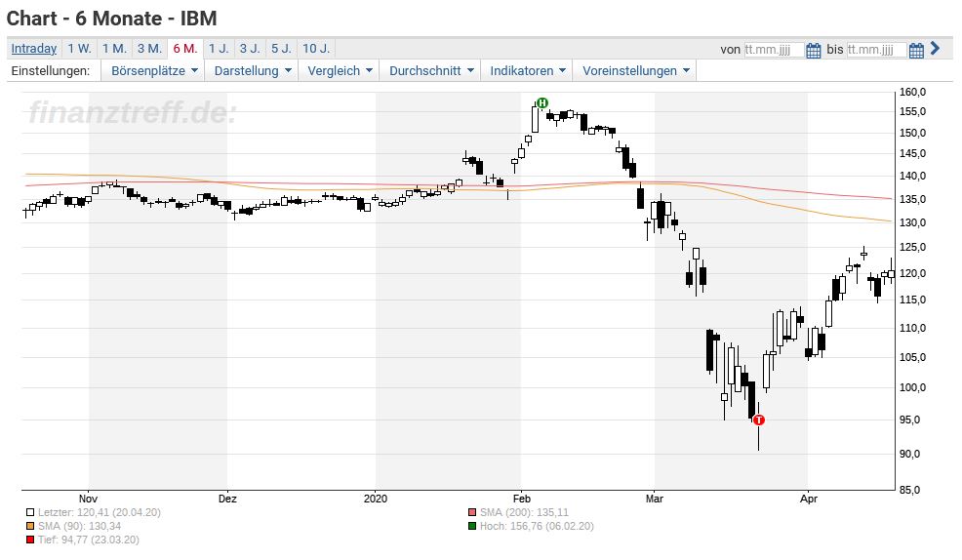The width and height of the screenshot is (962, 560).
Task: Click 'Letzter: 120,41 (20.04.20)' legend text
Action: pos(99,512)
